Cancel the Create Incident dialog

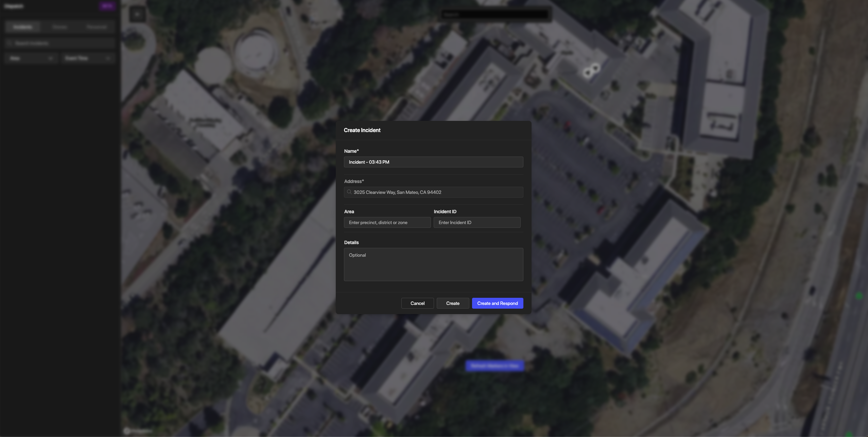coord(417,303)
